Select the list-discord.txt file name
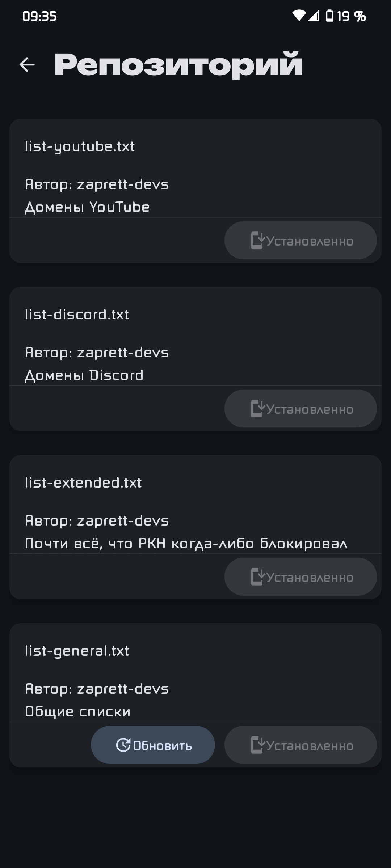 [x=77, y=314]
